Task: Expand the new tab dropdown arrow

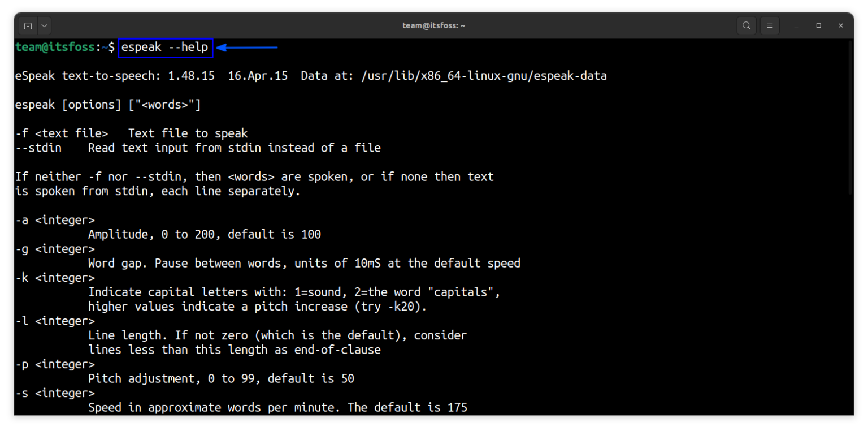Action: click(44, 25)
